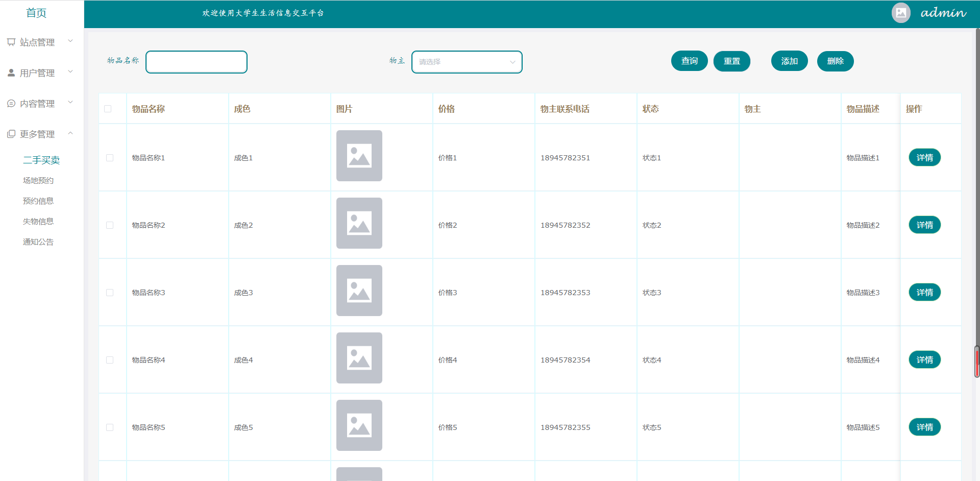Click the vertical scrollbar thumb
Viewport: 980px width, 481px height.
coord(976,362)
